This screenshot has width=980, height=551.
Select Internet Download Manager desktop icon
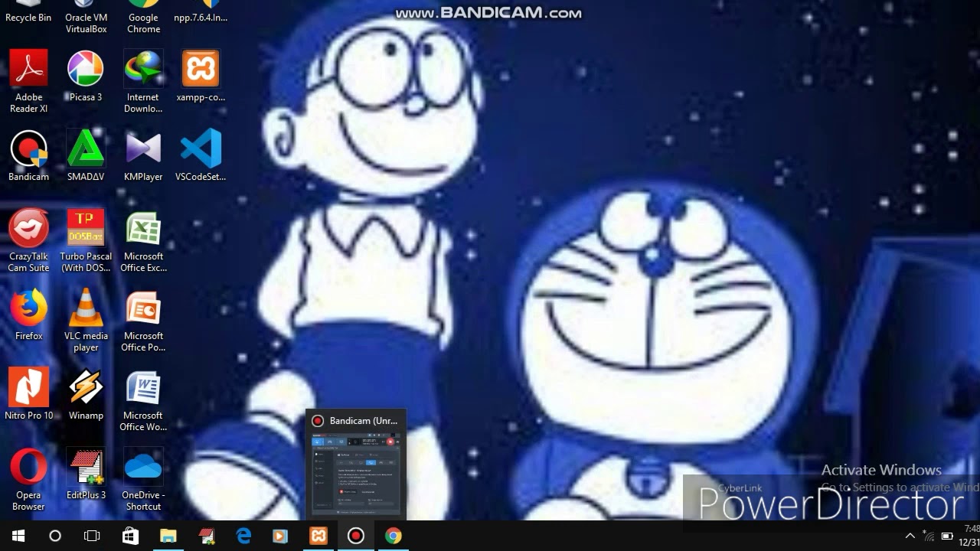pos(143,81)
